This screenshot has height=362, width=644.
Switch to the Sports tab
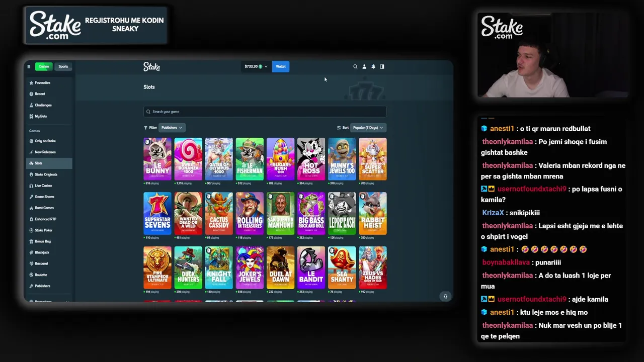[x=63, y=66]
